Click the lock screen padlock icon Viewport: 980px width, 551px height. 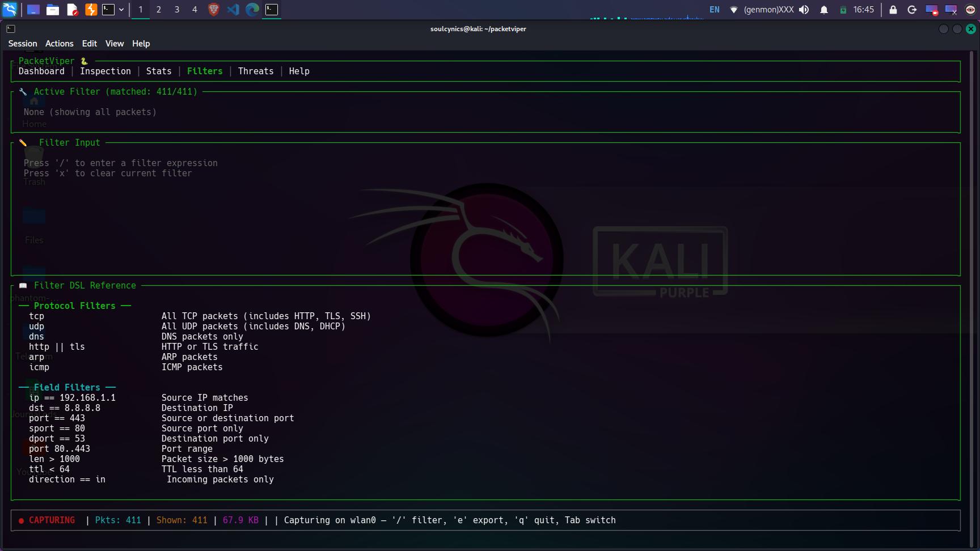(893, 10)
